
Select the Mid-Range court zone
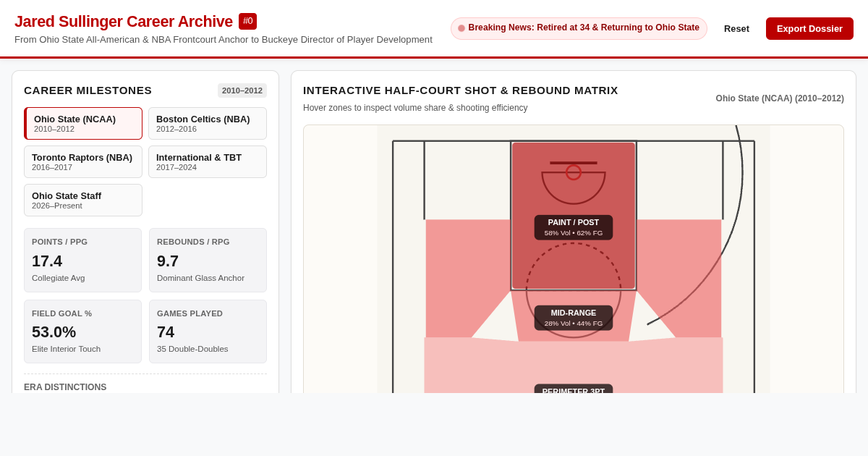(x=574, y=318)
